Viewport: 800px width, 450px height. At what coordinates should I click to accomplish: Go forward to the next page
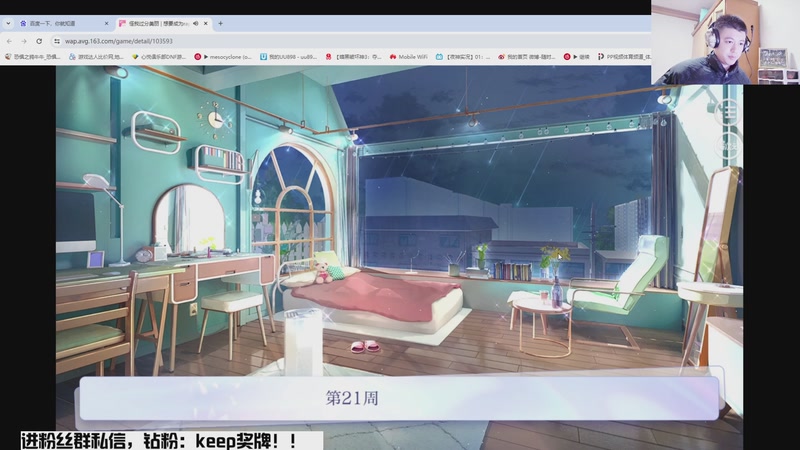[x=23, y=41]
